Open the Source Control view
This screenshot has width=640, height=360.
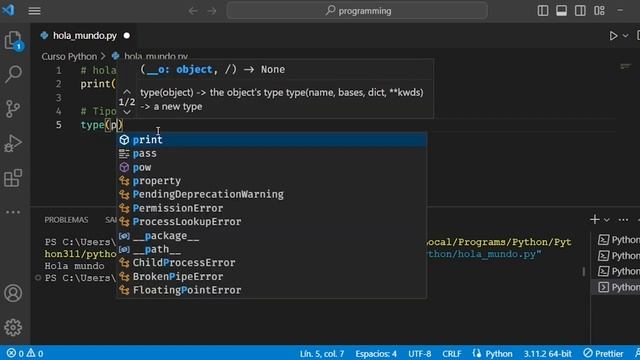[13, 109]
